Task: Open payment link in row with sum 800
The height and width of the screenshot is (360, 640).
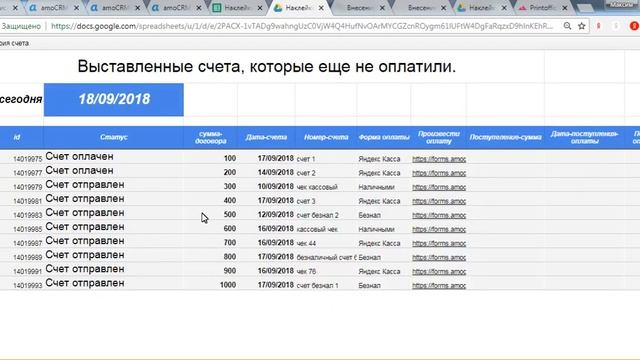Action: 439,257
